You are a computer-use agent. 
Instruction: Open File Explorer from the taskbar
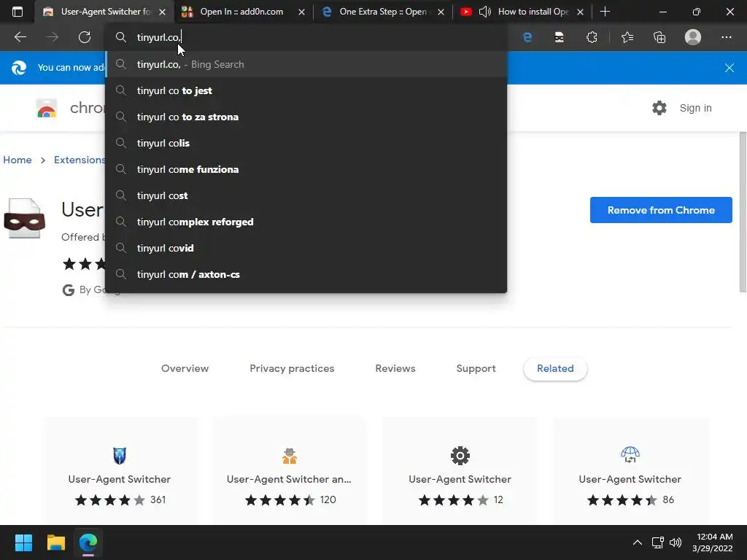55,542
